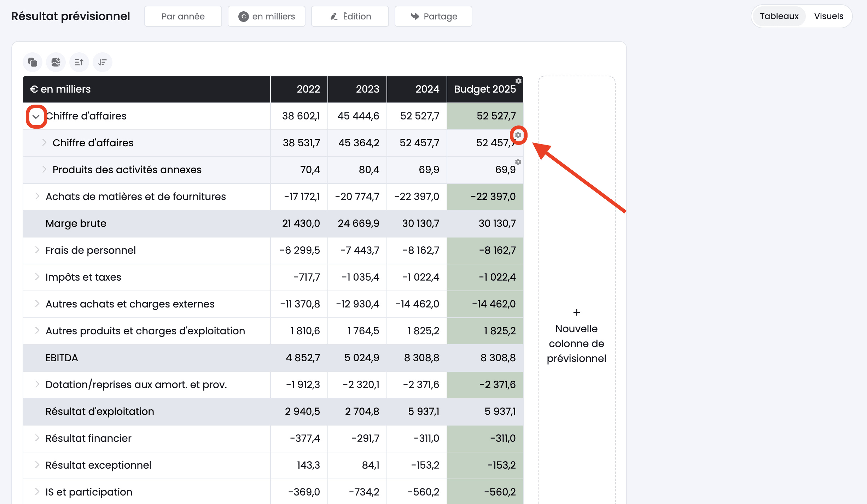Expand the IS et participation row

point(37,492)
